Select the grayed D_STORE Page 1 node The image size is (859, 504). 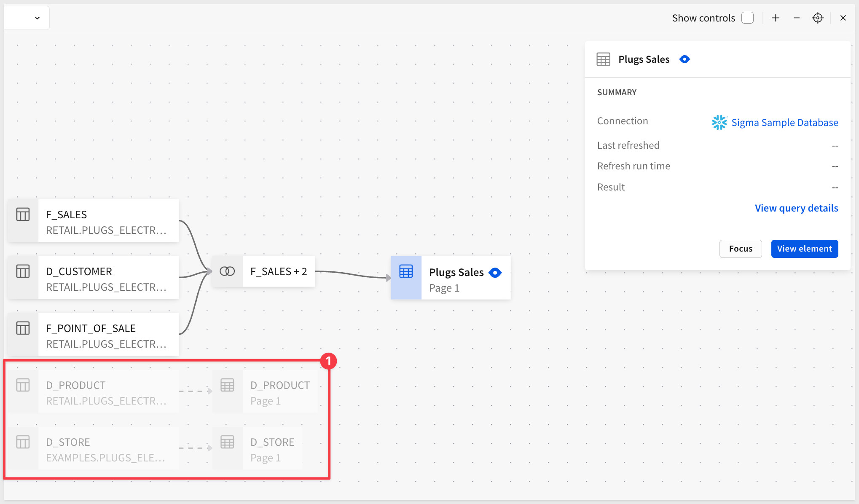pyautogui.click(x=272, y=449)
